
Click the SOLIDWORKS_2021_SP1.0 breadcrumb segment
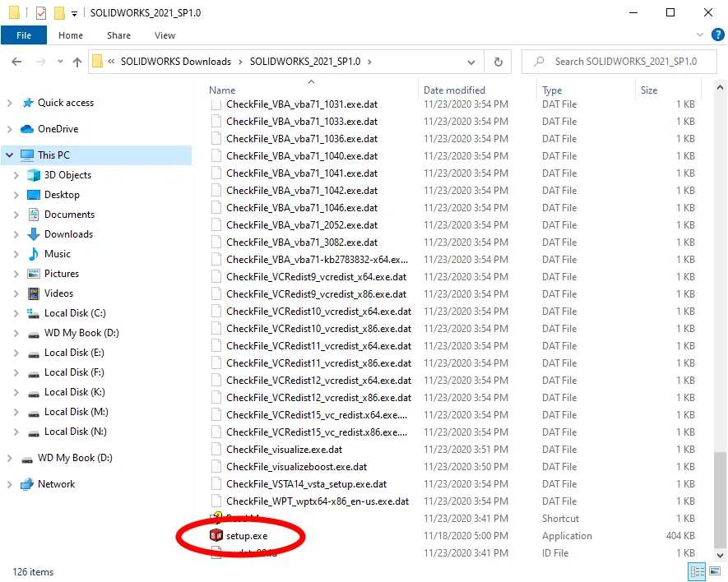305,62
